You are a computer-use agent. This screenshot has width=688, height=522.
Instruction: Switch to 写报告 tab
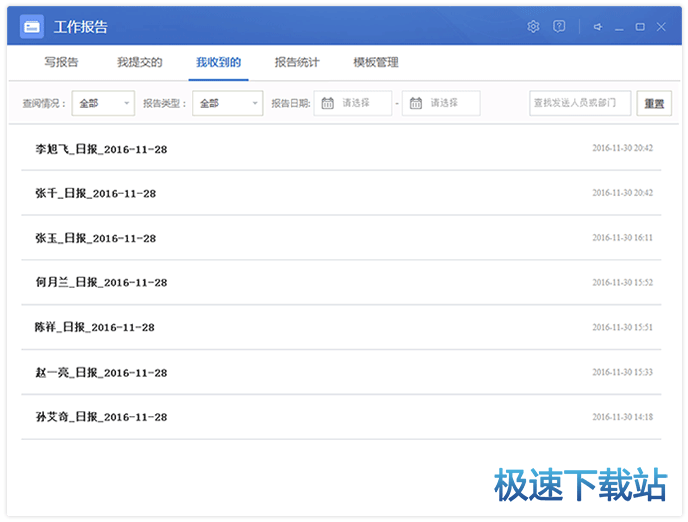click(x=61, y=62)
